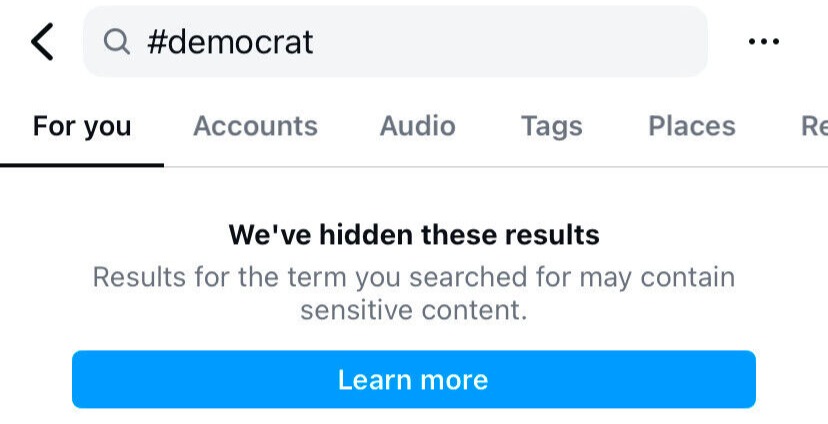Click the "We've hidden these results" heading
Image resolution: width=828 pixels, height=424 pixels.
pyautogui.click(x=414, y=235)
